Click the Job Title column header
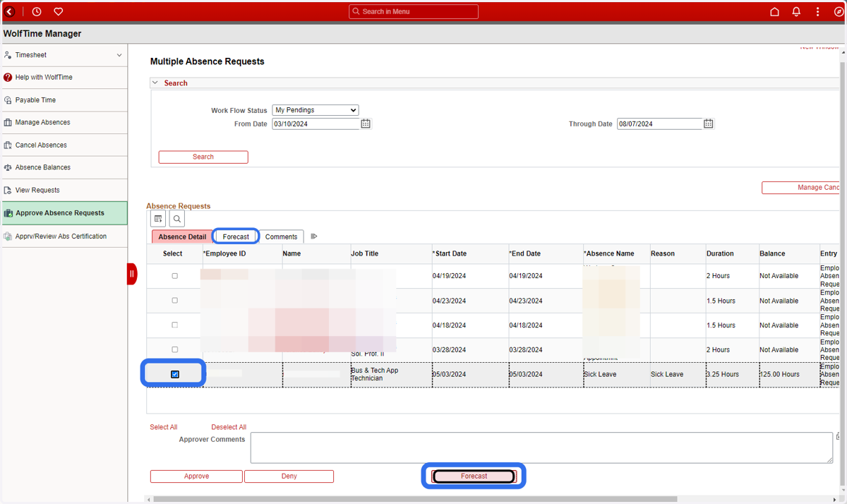This screenshot has width=847, height=504. pyautogui.click(x=365, y=254)
